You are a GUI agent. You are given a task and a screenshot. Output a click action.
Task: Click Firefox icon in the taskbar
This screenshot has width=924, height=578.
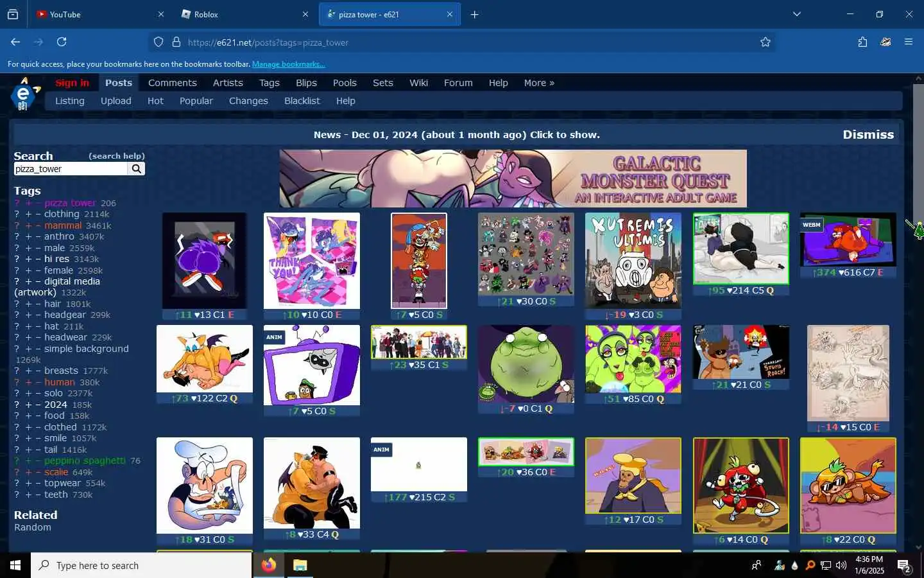(x=269, y=565)
